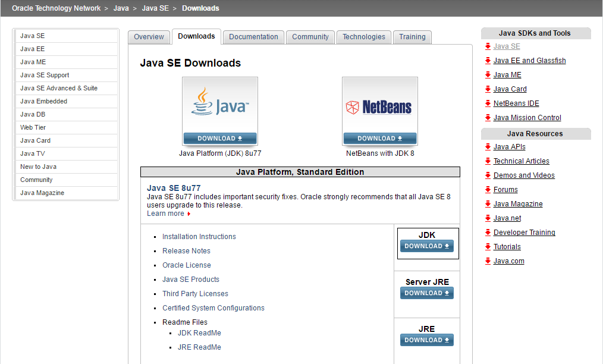Switch to the Technologies tab
The height and width of the screenshot is (364, 603).
point(364,37)
